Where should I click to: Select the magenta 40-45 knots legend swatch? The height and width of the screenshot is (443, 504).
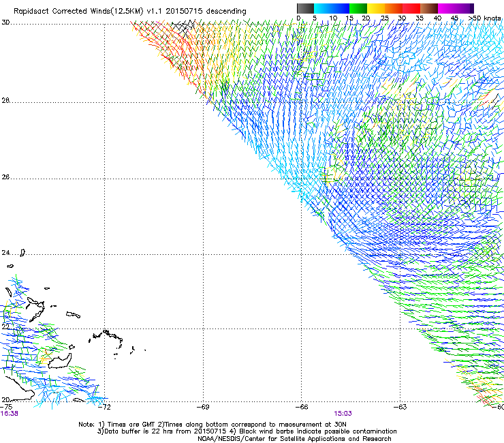point(447,8)
